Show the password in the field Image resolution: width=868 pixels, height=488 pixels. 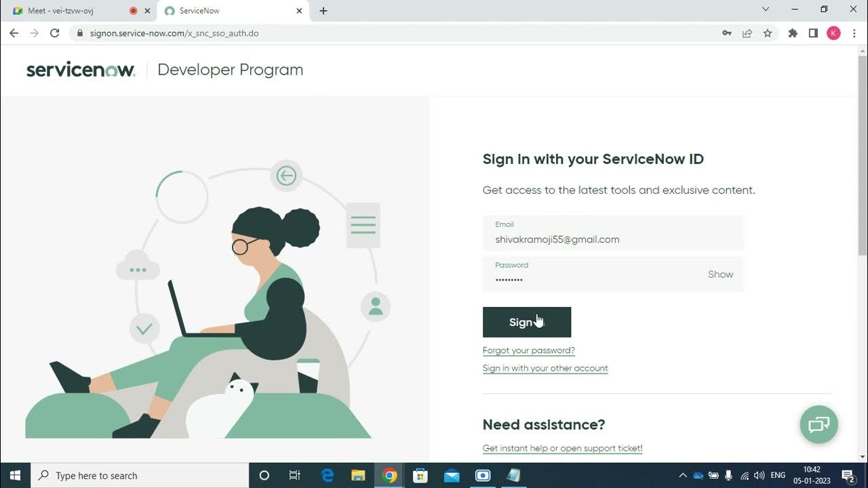[x=720, y=274]
